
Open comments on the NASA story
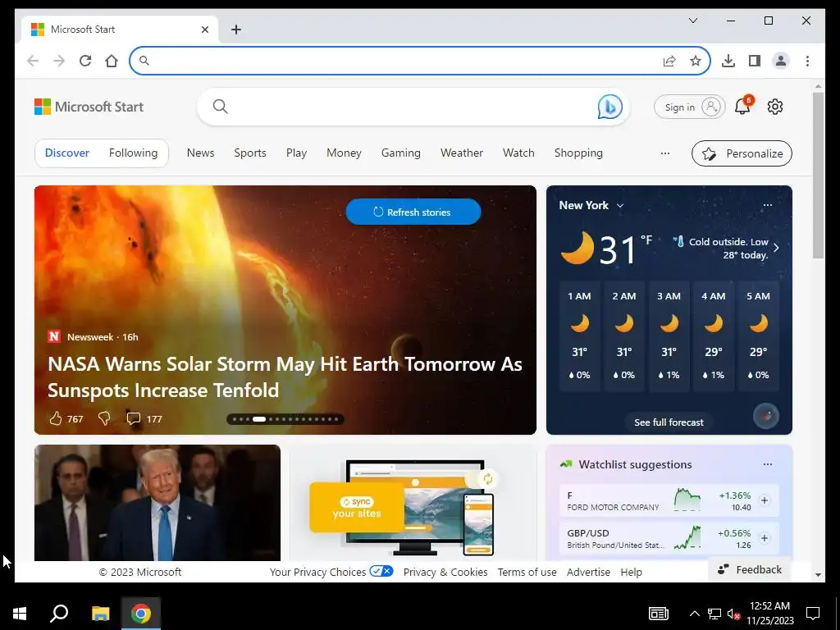133,418
